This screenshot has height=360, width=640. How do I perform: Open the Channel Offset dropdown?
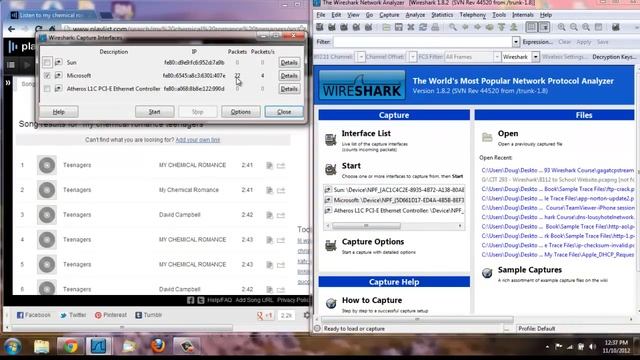click(x=413, y=57)
